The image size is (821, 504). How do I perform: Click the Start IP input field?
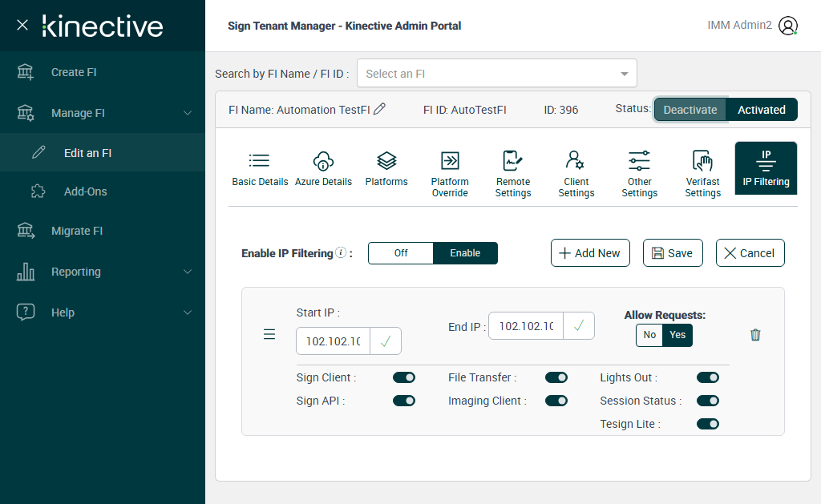333,341
